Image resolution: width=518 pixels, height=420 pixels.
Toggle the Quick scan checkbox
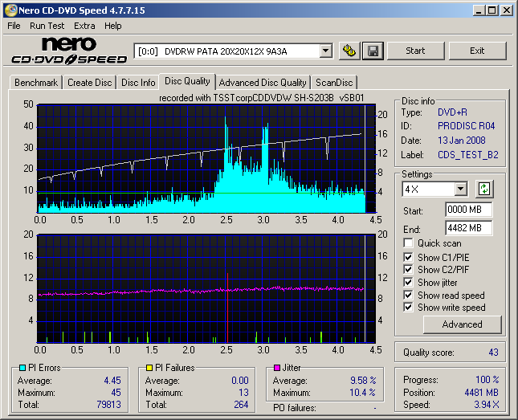click(408, 243)
